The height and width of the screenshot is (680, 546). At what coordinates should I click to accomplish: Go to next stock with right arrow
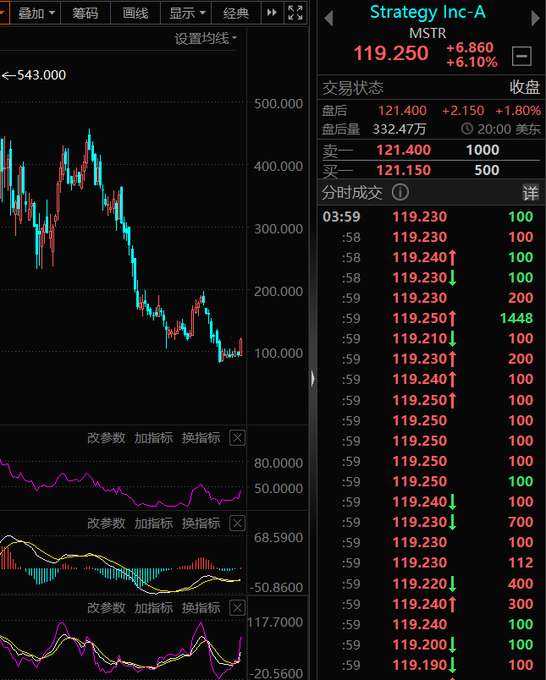[536, 18]
